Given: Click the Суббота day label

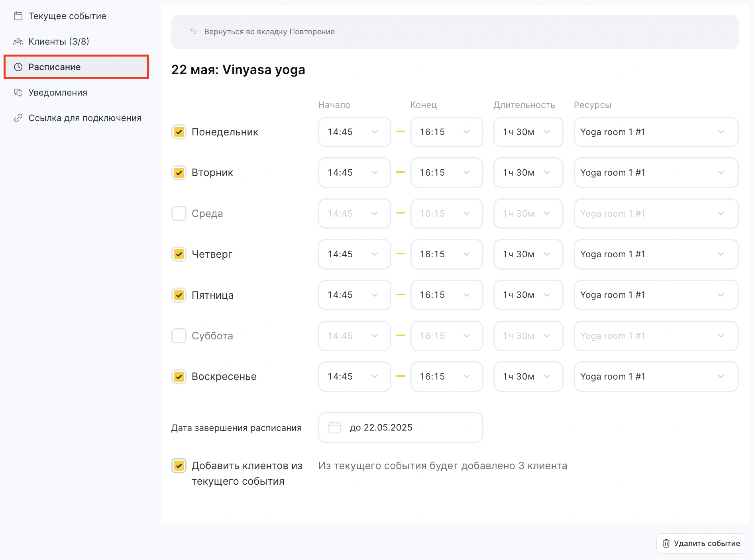Looking at the screenshot, I should 212,336.
